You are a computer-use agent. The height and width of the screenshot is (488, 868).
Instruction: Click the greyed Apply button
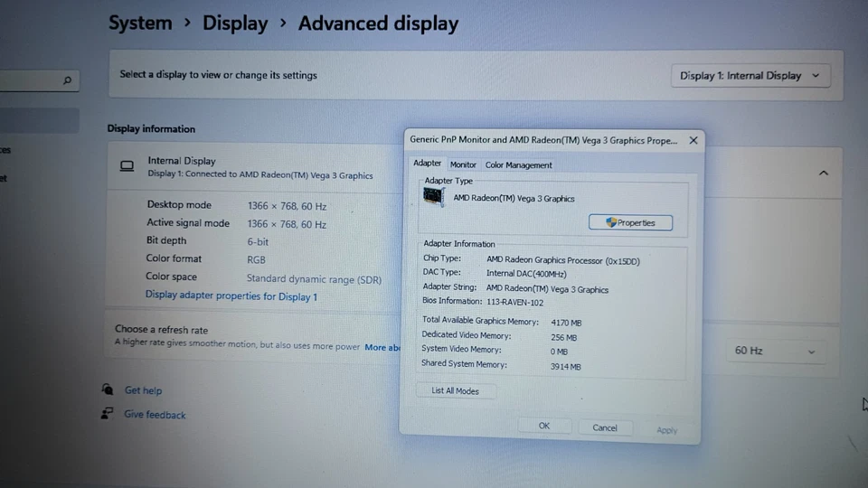tap(666, 430)
